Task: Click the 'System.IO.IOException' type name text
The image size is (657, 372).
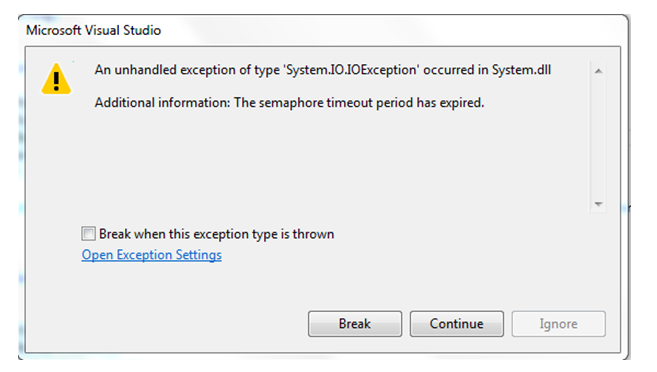Action: pos(351,70)
